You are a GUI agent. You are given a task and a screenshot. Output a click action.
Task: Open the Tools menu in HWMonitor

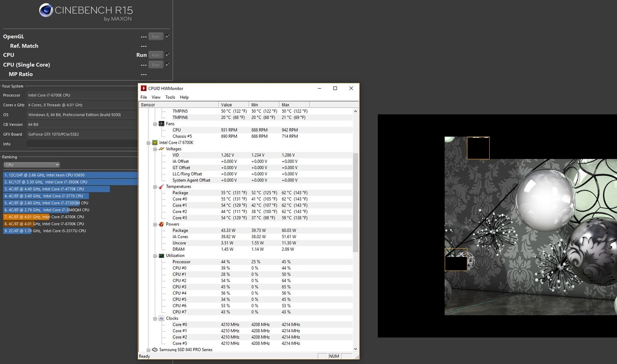170,97
